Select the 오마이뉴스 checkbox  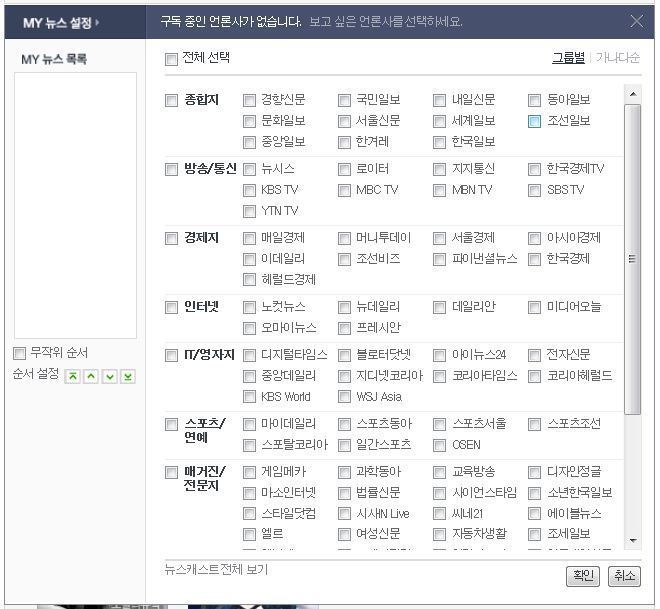click(x=250, y=329)
